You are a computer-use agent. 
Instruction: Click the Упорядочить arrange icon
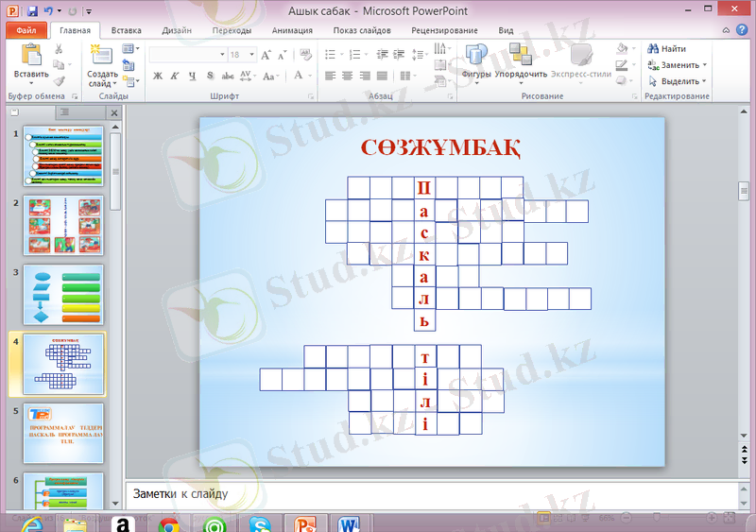(x=521, y=60)
